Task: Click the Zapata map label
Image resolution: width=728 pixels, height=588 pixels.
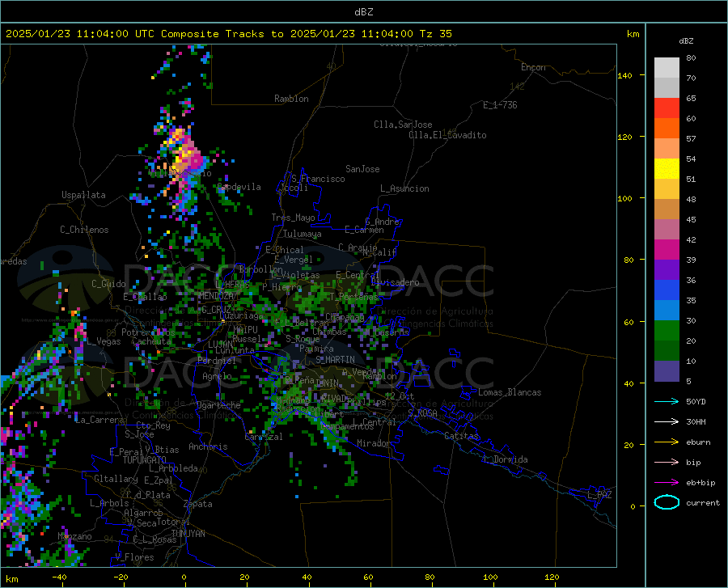Action: click(198, 504)
